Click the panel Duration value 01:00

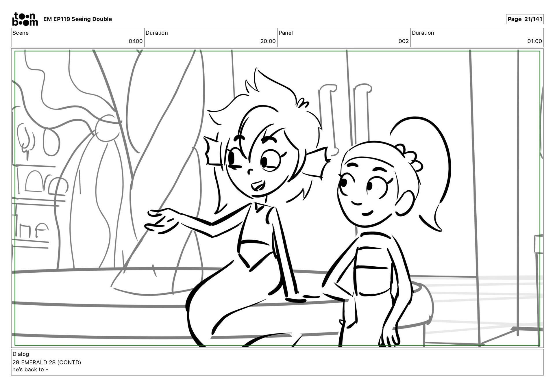coord(534,41)
